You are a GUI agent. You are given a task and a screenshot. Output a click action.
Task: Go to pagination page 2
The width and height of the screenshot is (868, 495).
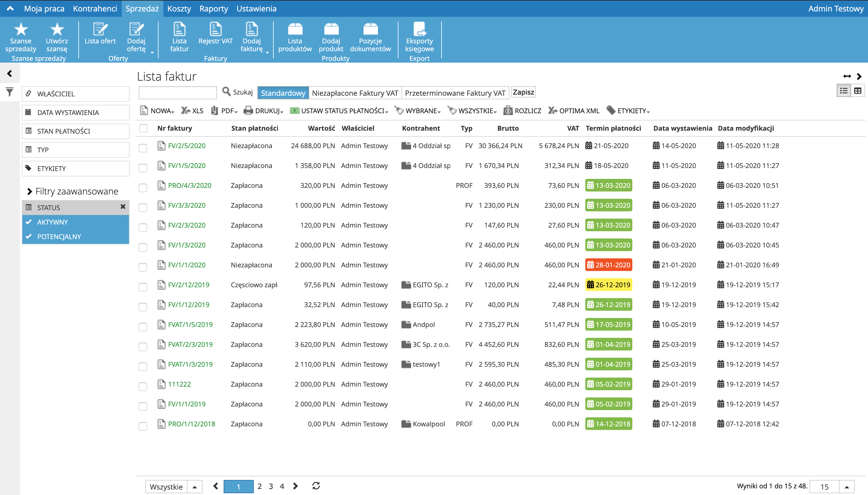259,486
